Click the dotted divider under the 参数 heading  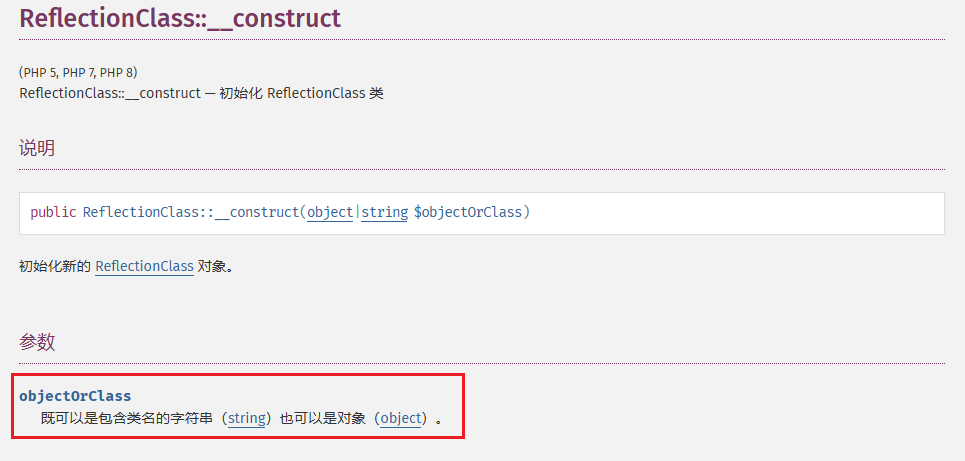point(480,363)
